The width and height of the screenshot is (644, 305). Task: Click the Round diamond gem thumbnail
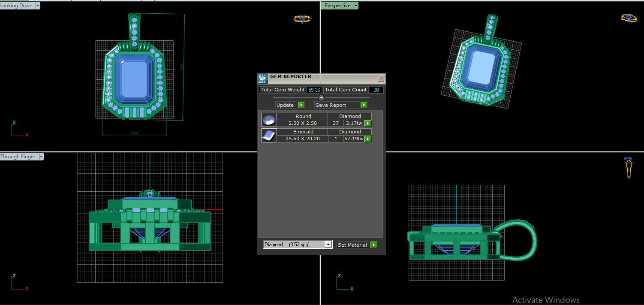269,120
